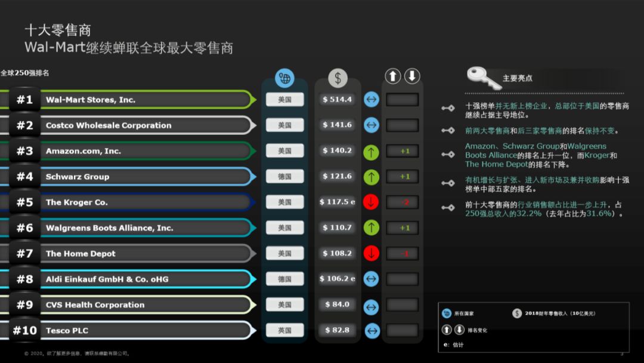Toggle the blue sideways arrow for Wal-Mart Stores

371,99
